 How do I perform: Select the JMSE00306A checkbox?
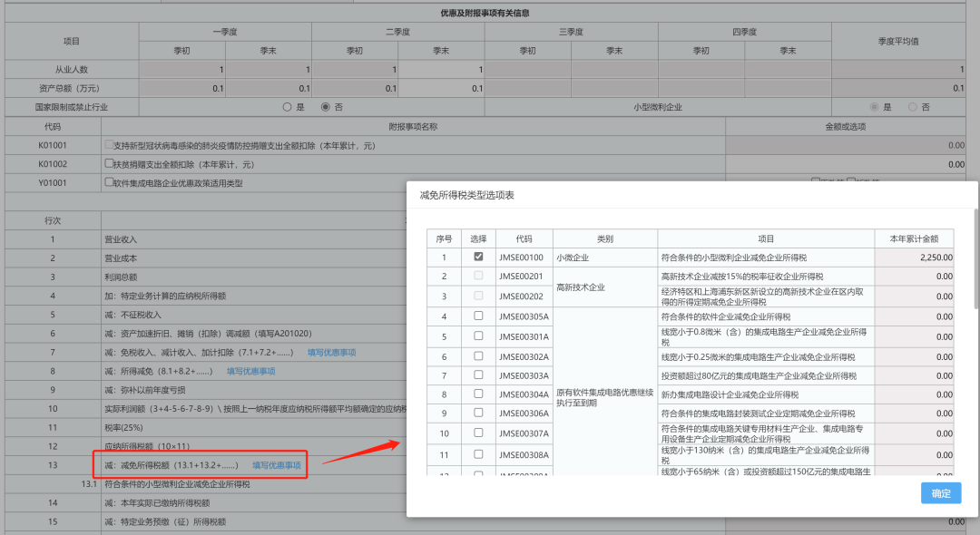(478, 413)
